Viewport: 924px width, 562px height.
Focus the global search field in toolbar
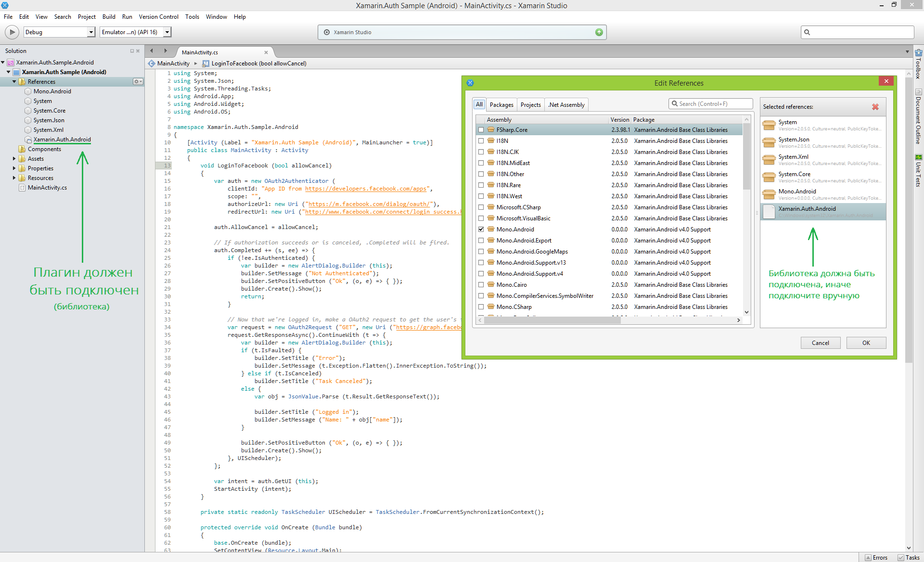coord(857,32)
